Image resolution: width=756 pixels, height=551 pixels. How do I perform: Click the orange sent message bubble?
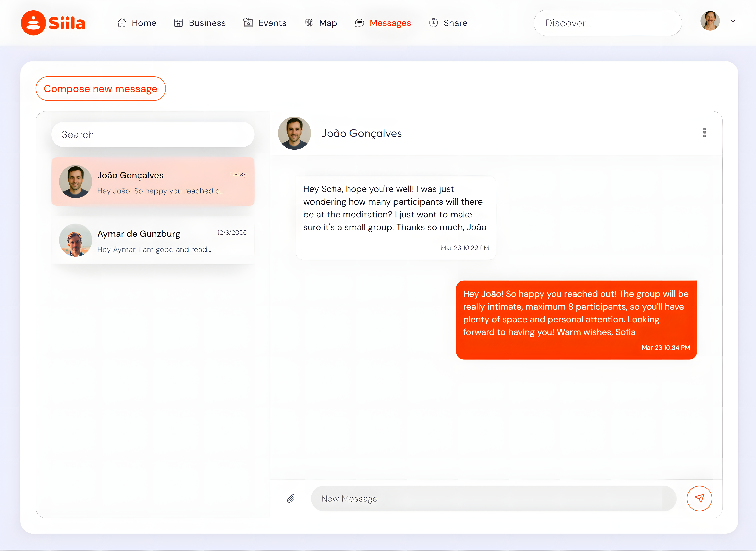(x=576, y=320)
